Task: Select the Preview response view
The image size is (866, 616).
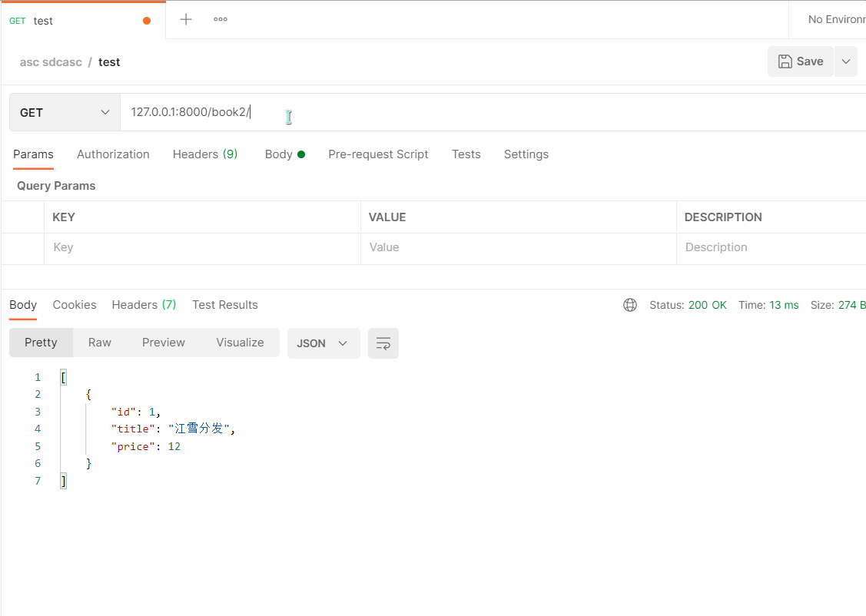Action: (x=163, y=343)
